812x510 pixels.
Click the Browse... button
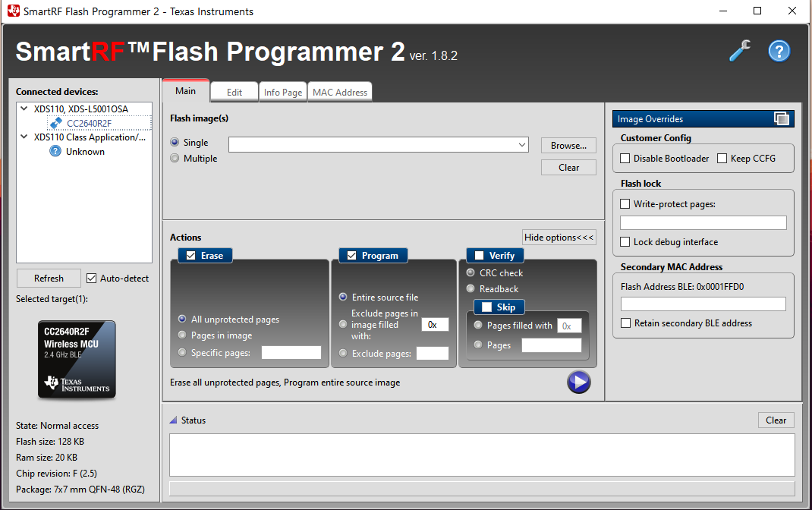pyautogui.click(x=568, y=146)
